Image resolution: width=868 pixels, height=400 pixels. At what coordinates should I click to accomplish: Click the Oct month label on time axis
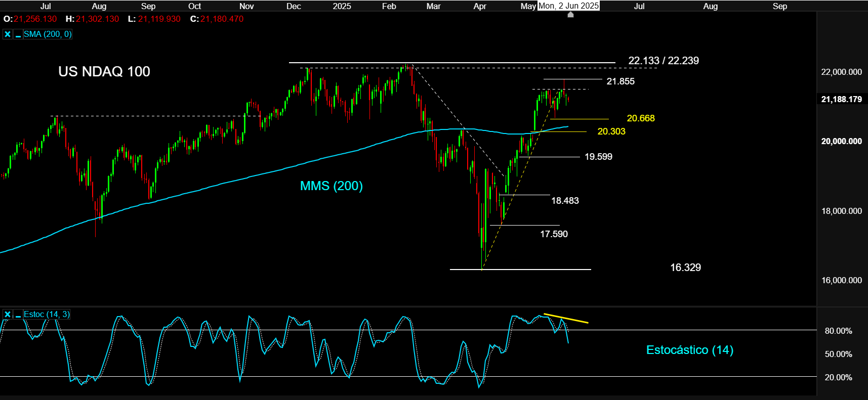pos(194,6)
